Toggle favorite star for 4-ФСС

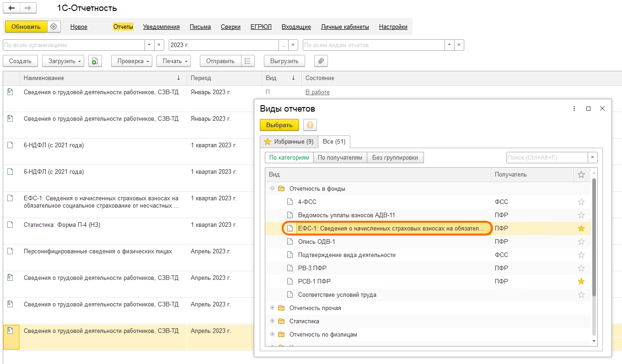[x=581, y=202]
